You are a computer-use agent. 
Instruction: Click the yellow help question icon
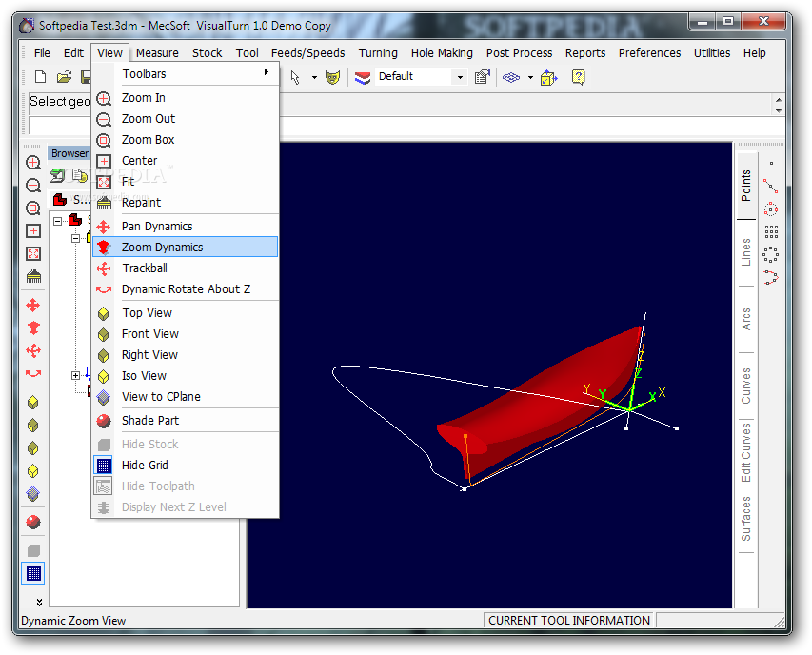click(578, 77)
